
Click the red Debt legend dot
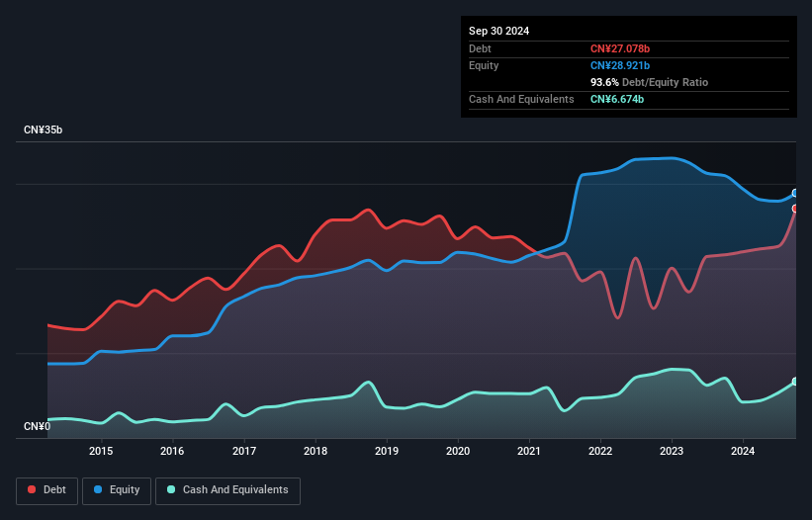[32, 489]
